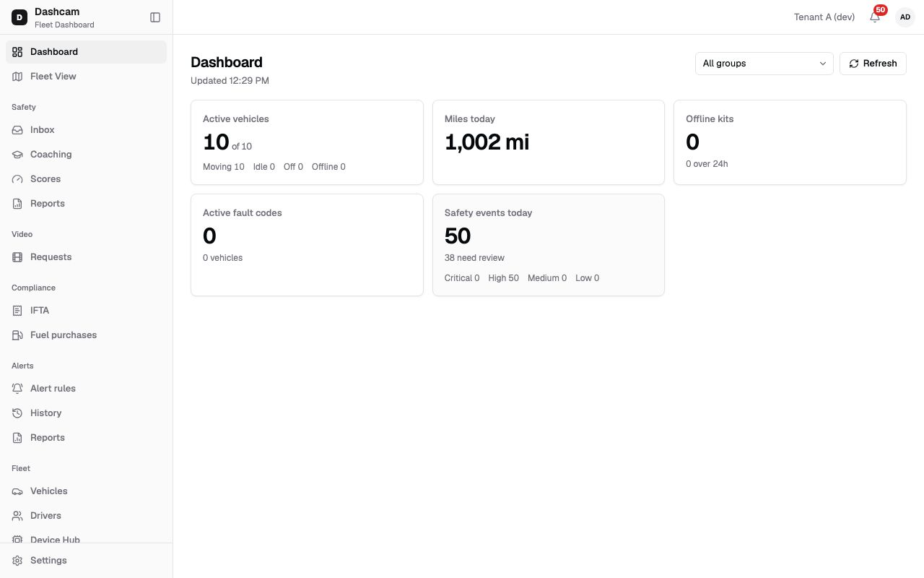Click the History clock icon
Screen dimensions: 924x578
tap(17, 413)
